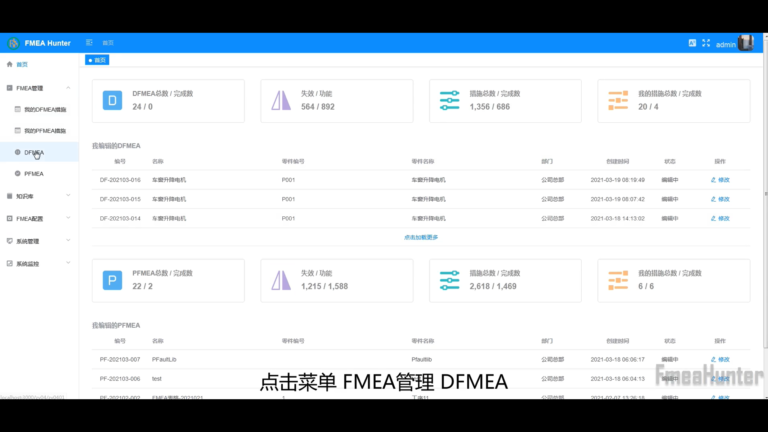Click the DF-202103-015 number cell

point(120,199)
